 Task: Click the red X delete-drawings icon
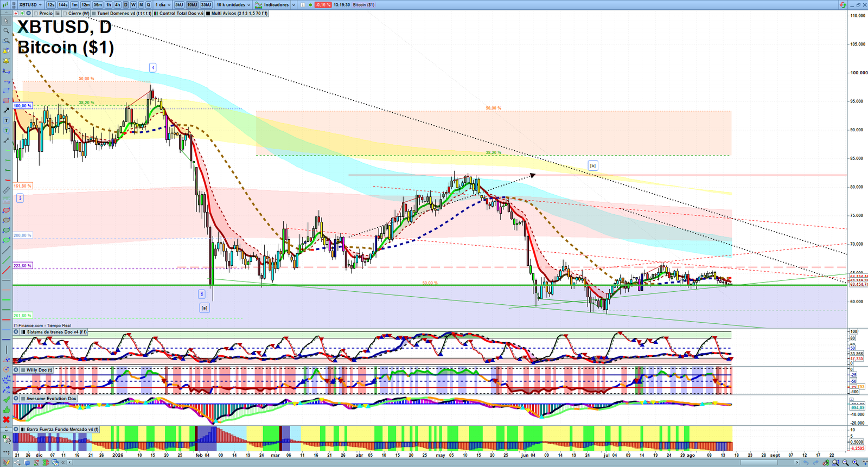pos(6,419)
